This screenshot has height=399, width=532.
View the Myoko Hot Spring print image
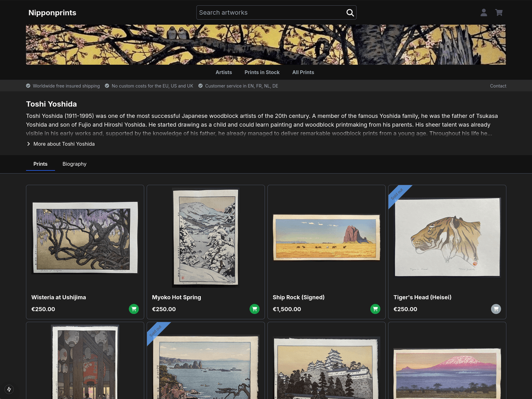(x=206, y=238)
